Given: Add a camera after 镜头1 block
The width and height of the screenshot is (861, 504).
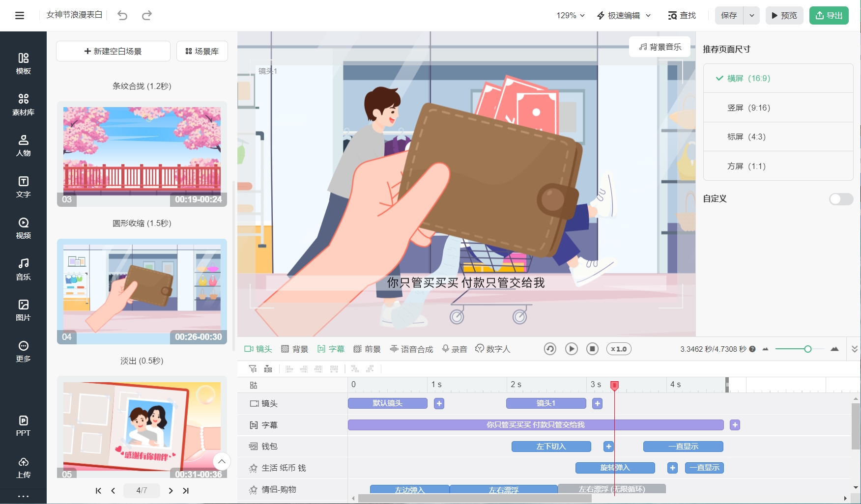Looking at the screenshot, I should (598, 403).
